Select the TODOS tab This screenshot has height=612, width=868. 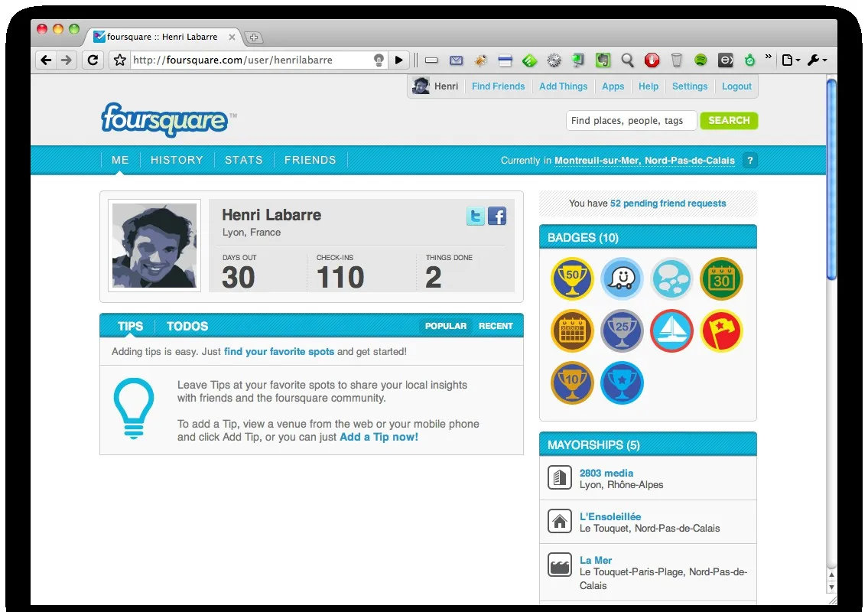click(x=187, y=326)
